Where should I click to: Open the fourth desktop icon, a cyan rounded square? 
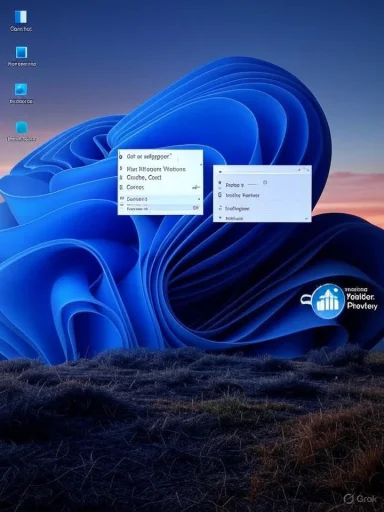pyautogui.click(x=21, y=128)
